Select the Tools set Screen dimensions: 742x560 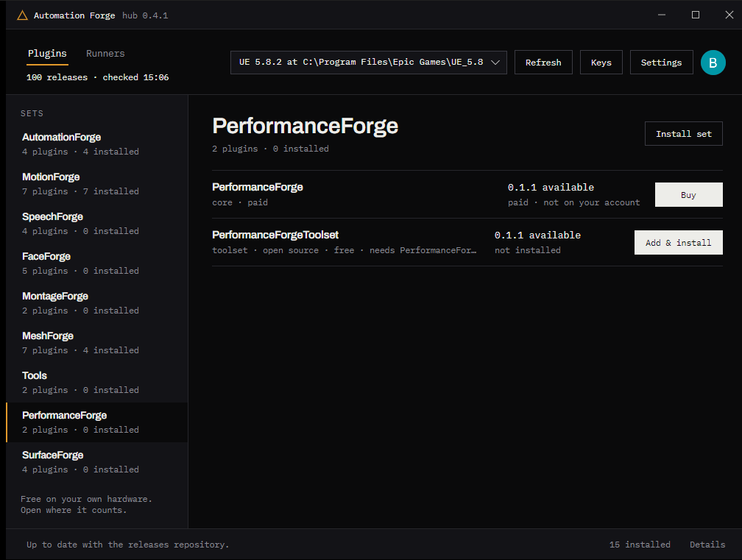click(97, 383)
